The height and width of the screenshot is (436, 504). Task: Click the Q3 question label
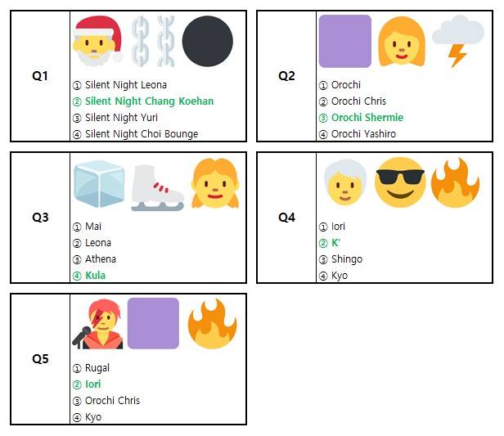click(40, 218)
